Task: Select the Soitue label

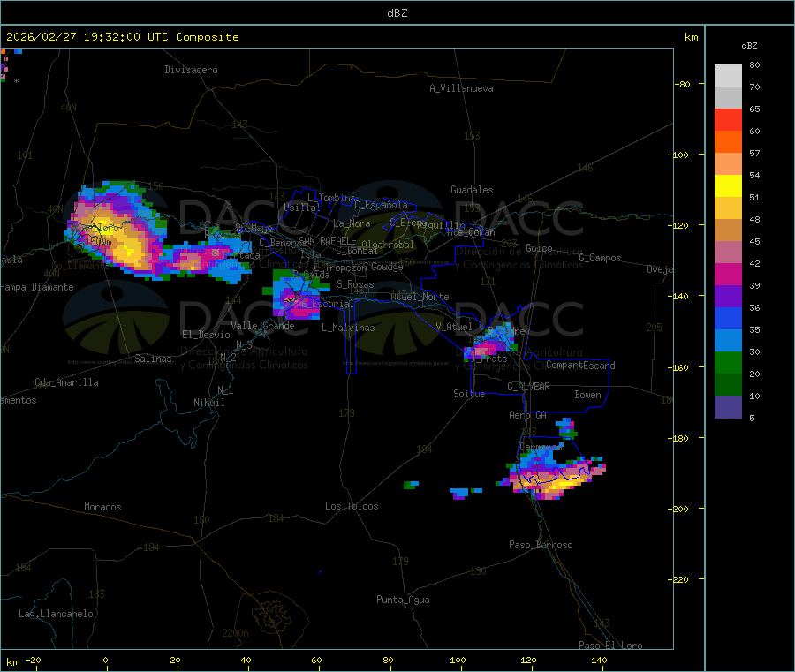Action: click(469, 394)
